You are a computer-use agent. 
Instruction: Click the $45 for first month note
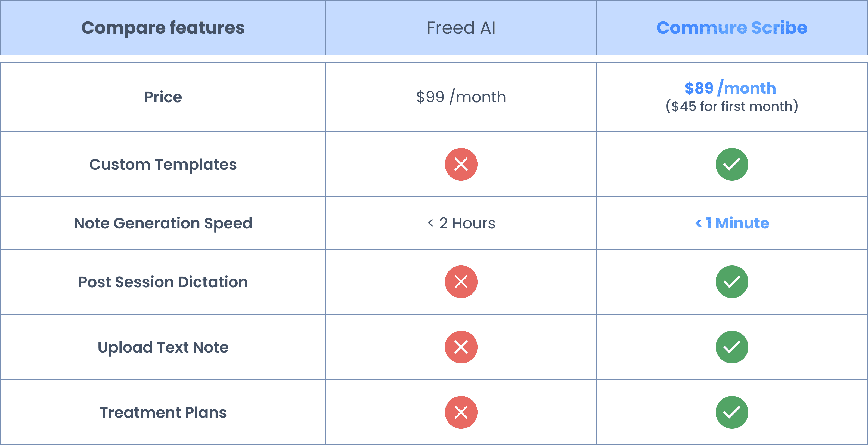click(x=731, y=107)
